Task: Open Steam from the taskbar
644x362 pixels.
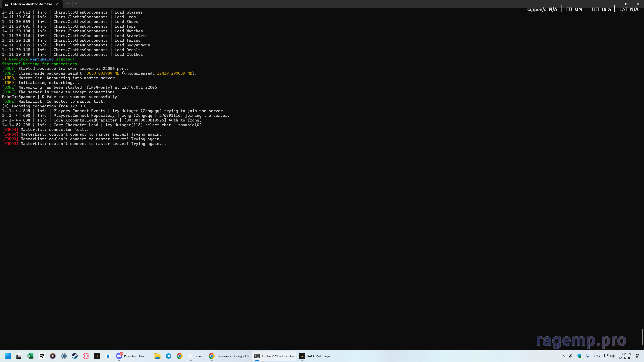Action: pyautogui.click(x=75, y=356)
